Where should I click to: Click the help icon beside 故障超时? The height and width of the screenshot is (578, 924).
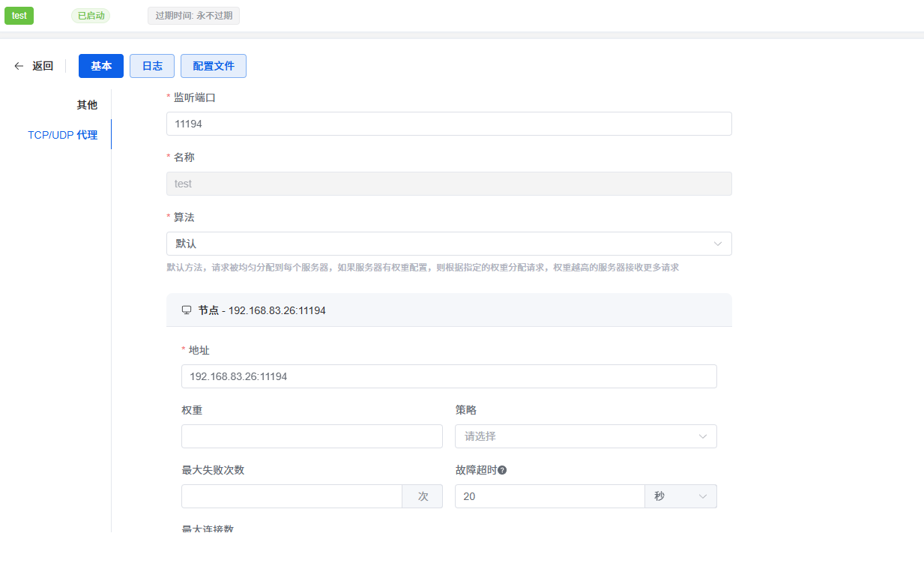pos(502,470)
